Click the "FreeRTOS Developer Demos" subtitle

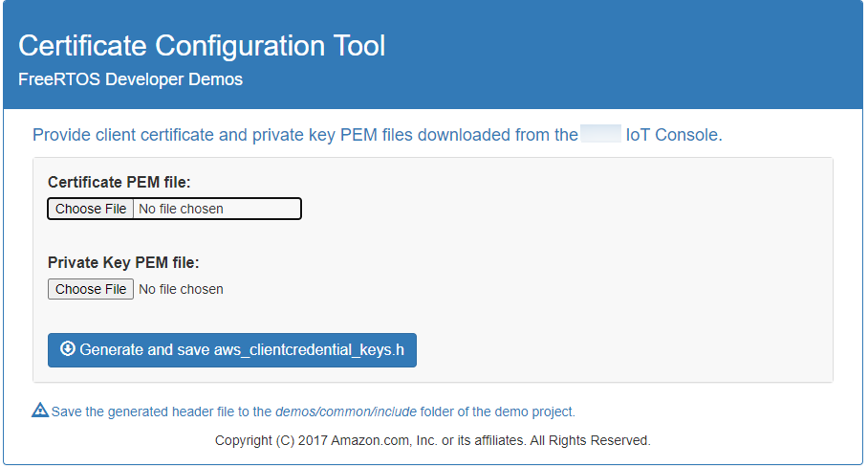pos(130,79)
